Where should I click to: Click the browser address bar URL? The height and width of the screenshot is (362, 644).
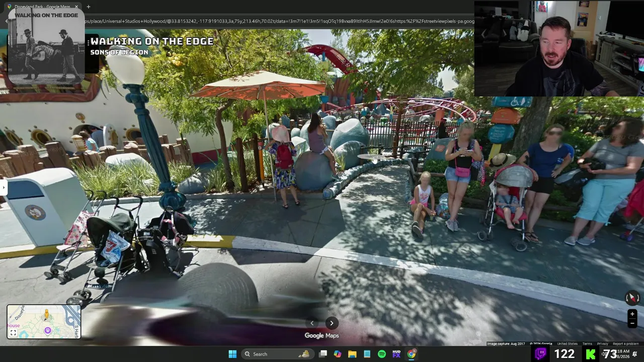coord(279,21)
